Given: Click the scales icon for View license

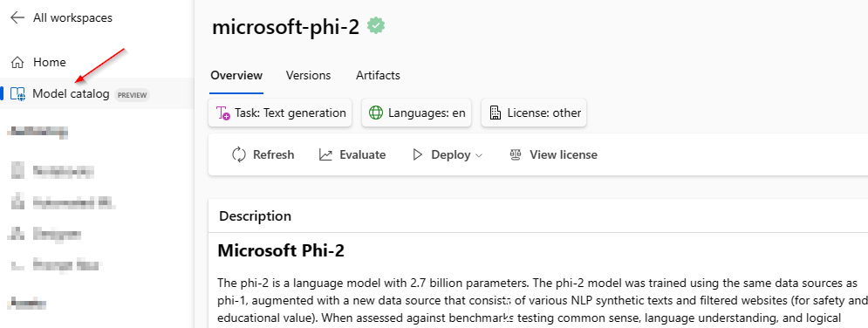Looking at the screenshot, I should (x=516, y=155).
